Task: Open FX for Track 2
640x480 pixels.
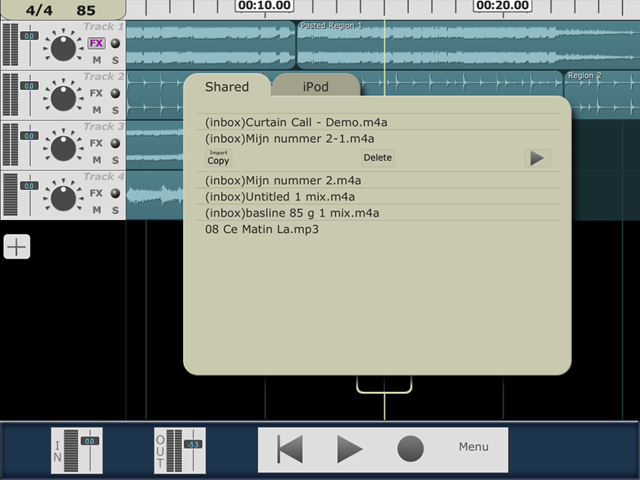Action: [96, 94]
